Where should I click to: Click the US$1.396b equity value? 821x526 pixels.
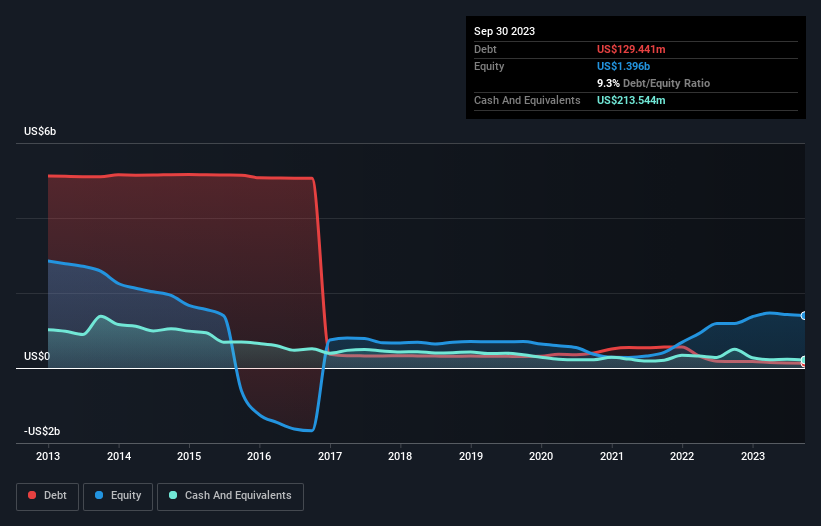pos(623,66)
